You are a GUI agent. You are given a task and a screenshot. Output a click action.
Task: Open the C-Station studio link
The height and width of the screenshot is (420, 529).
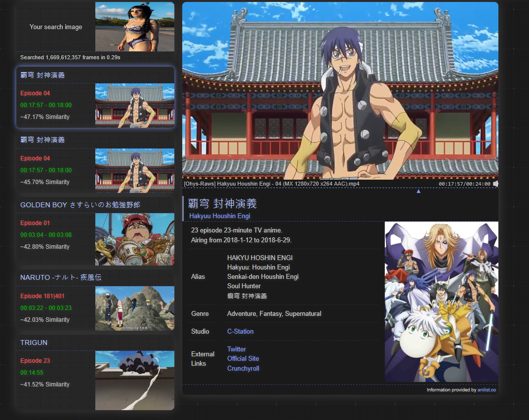240,331
